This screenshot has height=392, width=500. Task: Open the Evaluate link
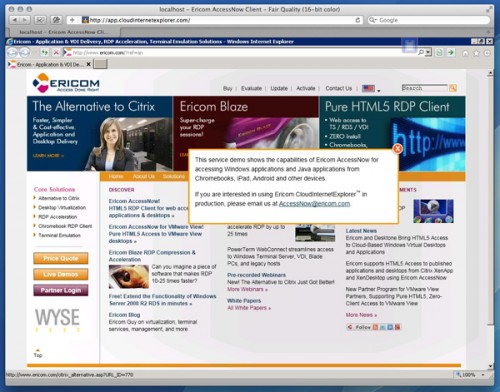coord(251,88)
